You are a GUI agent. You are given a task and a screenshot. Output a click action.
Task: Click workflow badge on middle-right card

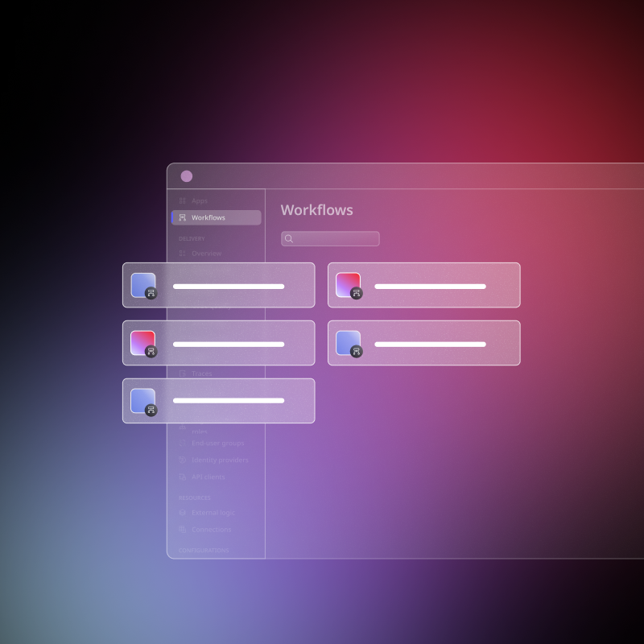[357, 352]
